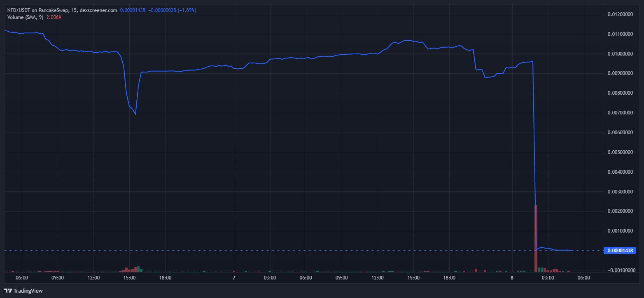Click the 0.01200000 price axis label
This screenshot has height=298, width=644.
[x=620, y=14]
